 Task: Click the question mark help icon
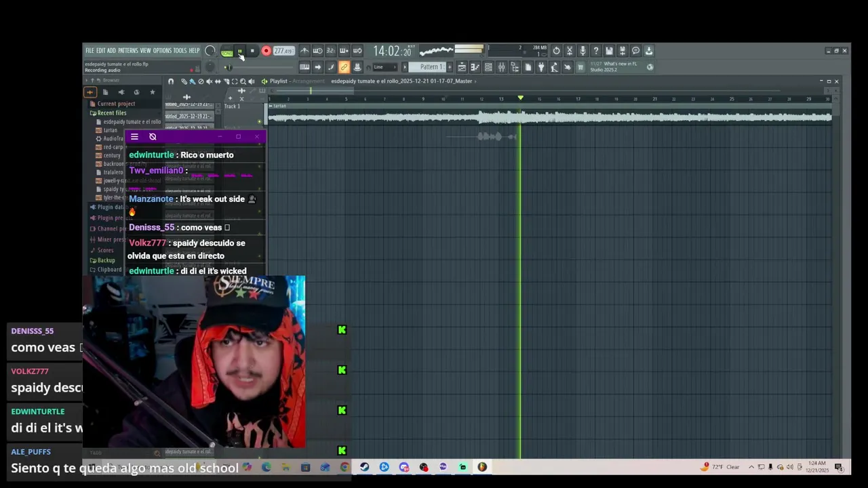pos(596,51)
